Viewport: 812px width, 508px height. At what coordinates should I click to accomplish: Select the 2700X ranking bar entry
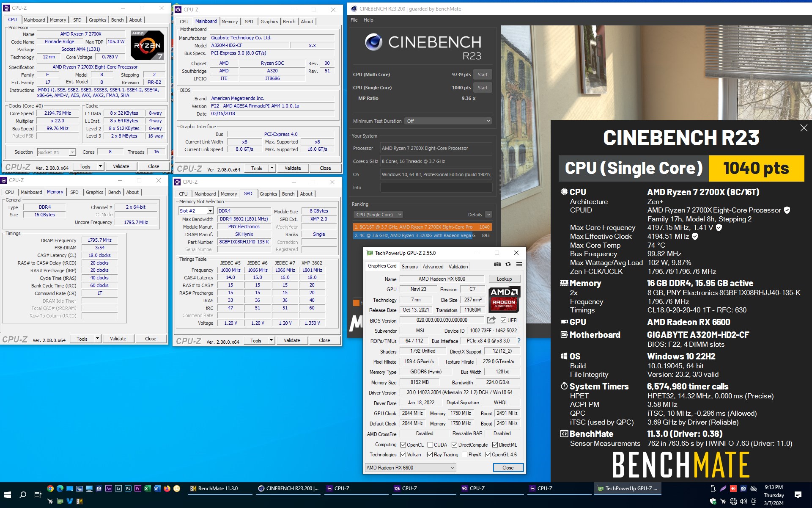click(x=422, y=227)
